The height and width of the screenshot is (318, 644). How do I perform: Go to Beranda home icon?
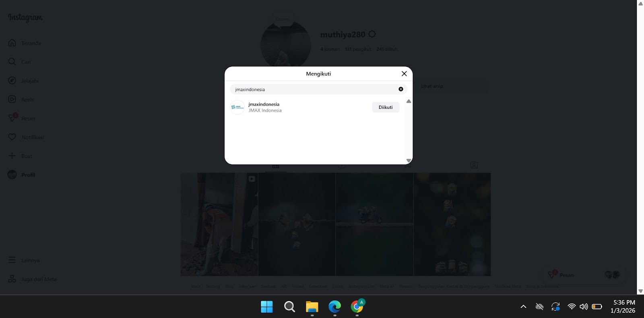[12, 43]
